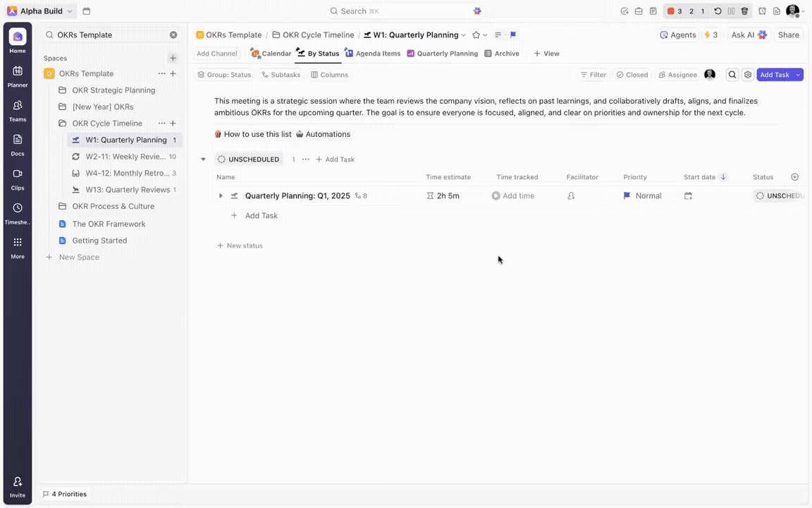Click the Docs sidebar icon
The width and height of the screenshot is (812, 508).
coord(18,144)
